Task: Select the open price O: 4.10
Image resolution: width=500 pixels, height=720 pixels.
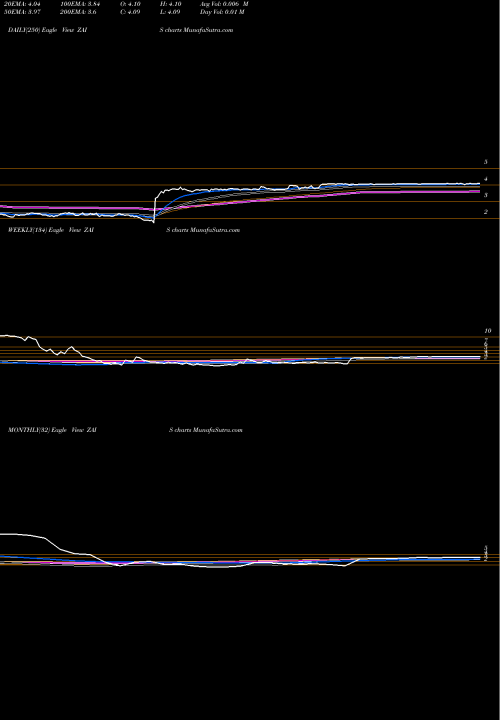Action: pos(130,4)
